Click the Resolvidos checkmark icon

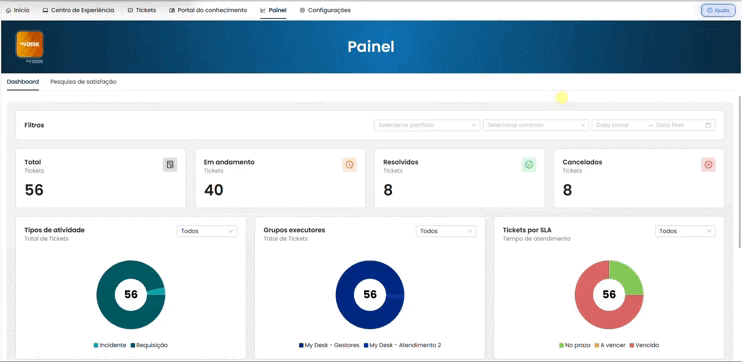[x=529, y=165]
